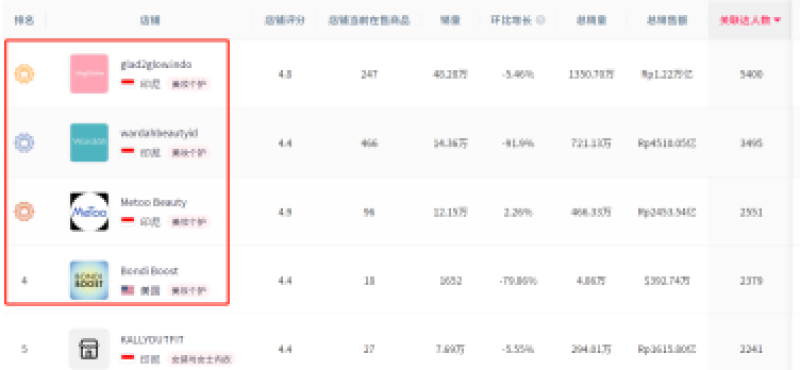800x370 pixels.
Task: Open the Metoo Beauty shop logo
Action: pyautogui.click(x=89, y=211)
